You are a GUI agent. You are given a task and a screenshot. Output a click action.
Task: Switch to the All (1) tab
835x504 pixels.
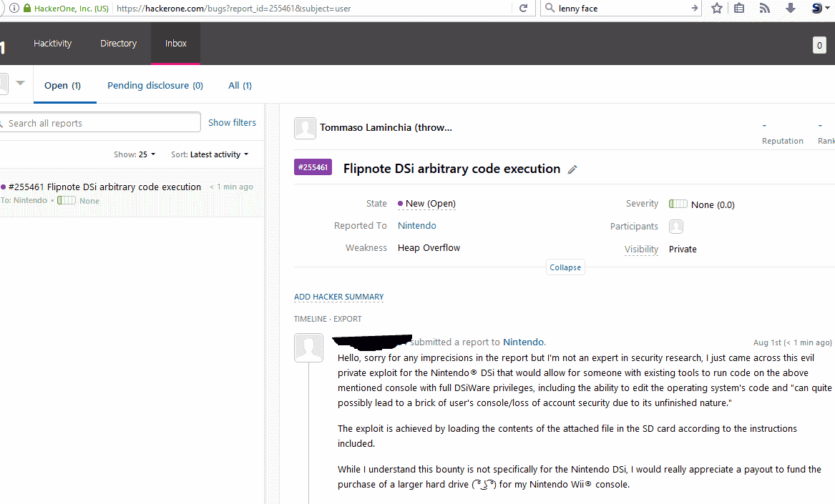pyautogui.click(x=240, y=86)
